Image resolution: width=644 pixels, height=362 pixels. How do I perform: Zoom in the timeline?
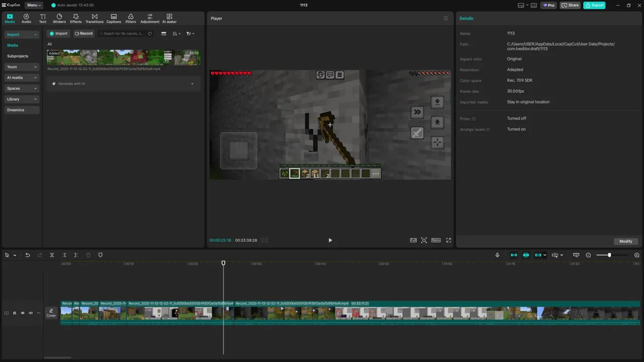[636, 255]
